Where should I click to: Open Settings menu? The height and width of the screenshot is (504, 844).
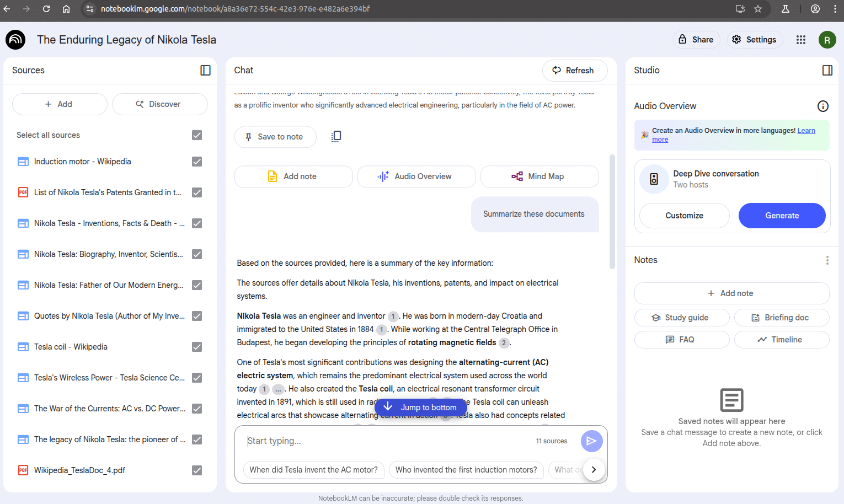pos(754,40)
